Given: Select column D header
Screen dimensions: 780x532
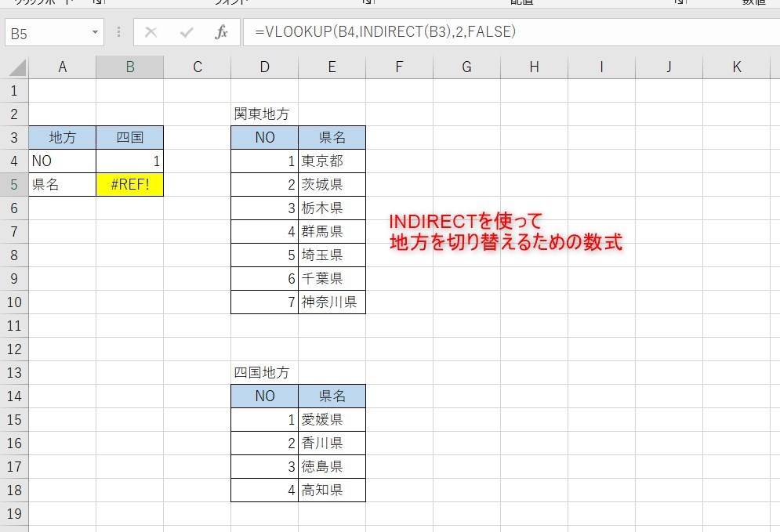Looking at the screenshot, I should pyautogui.click(x=265, y=67).
